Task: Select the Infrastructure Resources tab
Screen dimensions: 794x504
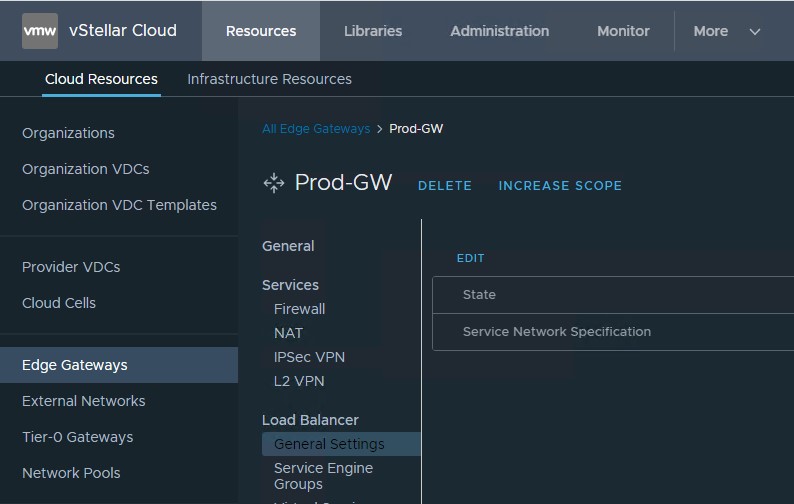Action: coord(269,79)
